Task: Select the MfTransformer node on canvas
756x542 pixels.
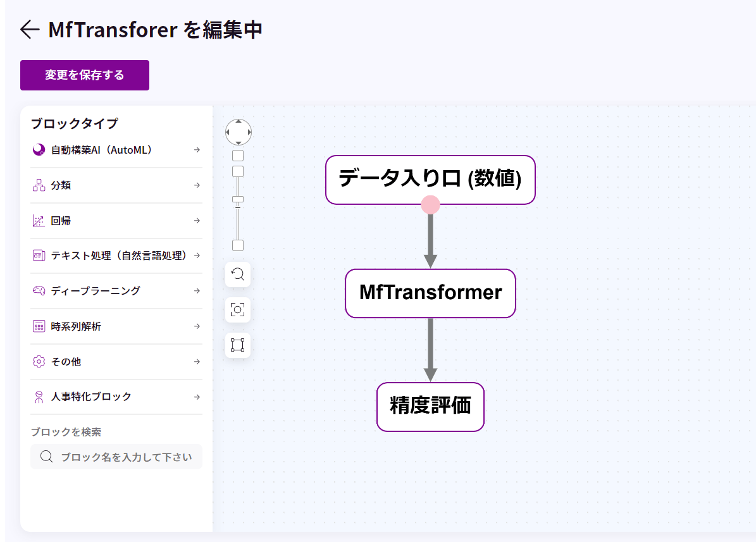Action: point(430,293)
